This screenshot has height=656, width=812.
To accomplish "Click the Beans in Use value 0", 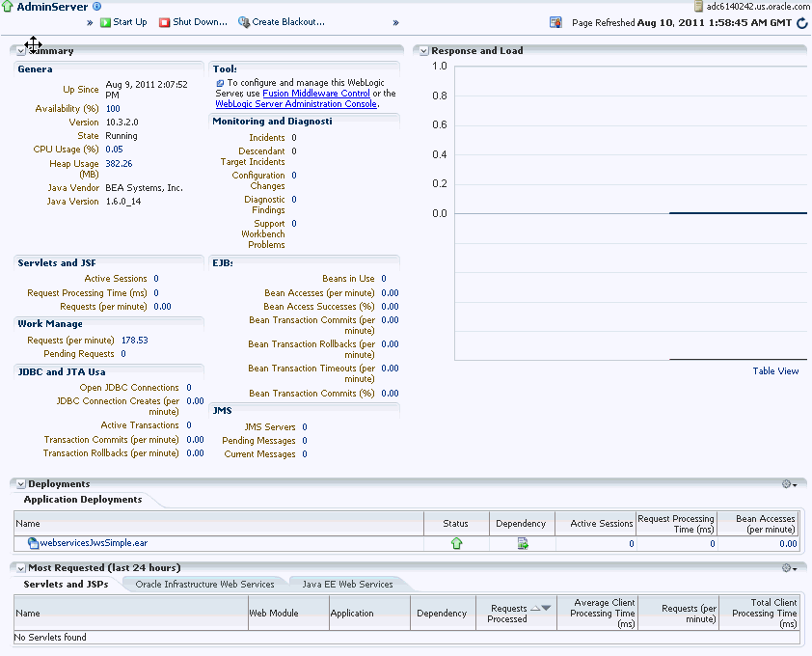I will click(x=384, y=279).
